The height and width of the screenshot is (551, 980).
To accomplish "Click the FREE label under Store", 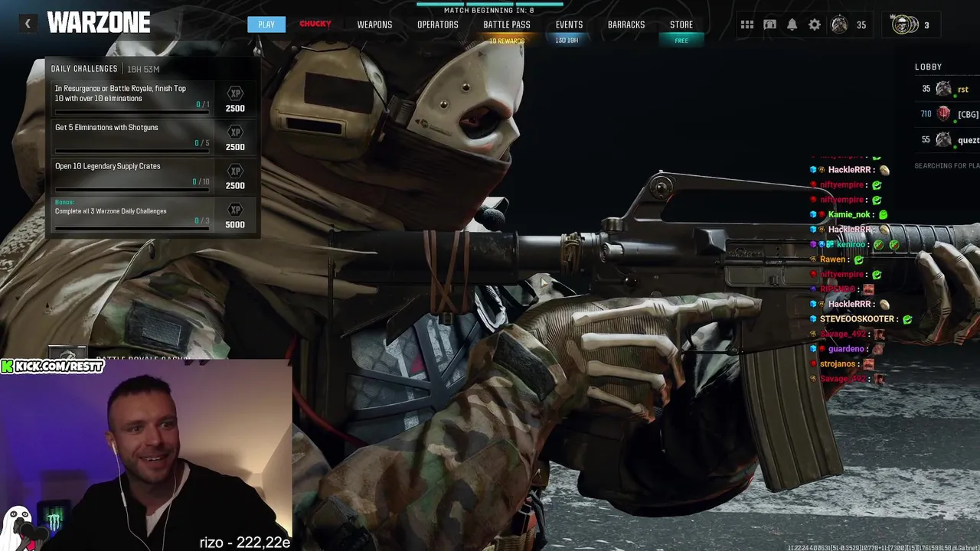I will coord(681,41).
